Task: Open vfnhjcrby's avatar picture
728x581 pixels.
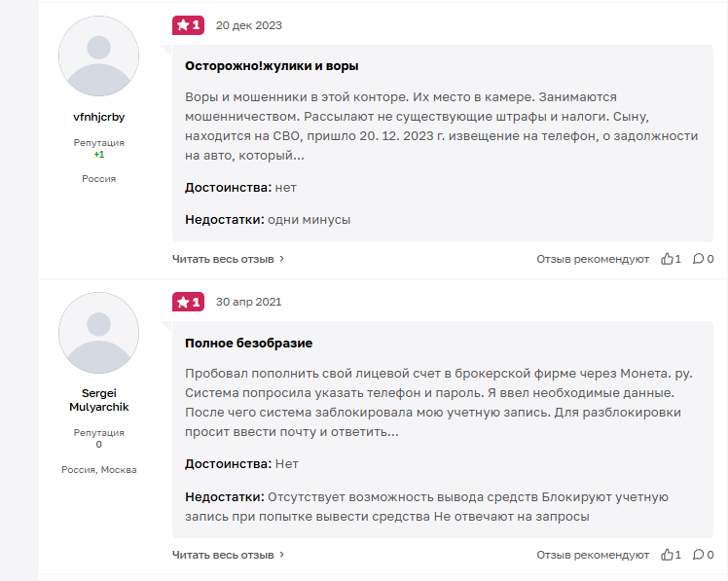Action: point(98,55)
